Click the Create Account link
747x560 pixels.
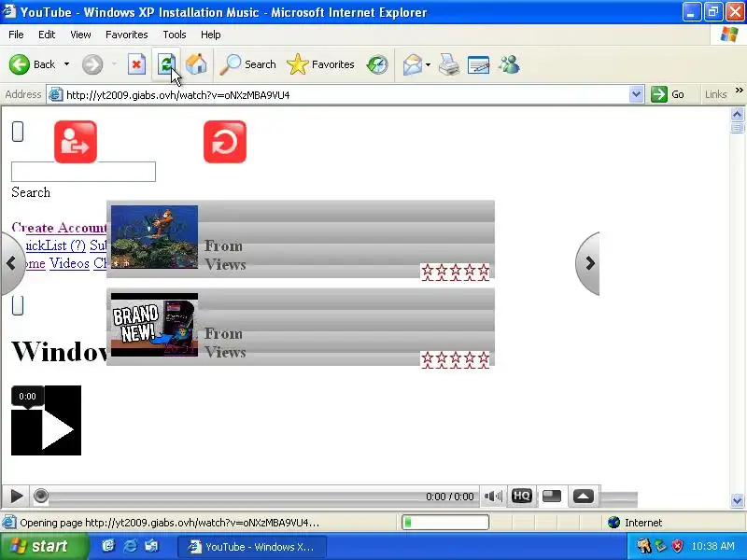coord(59,228)
